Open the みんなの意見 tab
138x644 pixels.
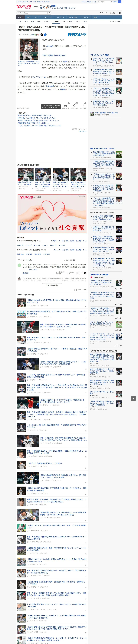(x=73, y=17)
